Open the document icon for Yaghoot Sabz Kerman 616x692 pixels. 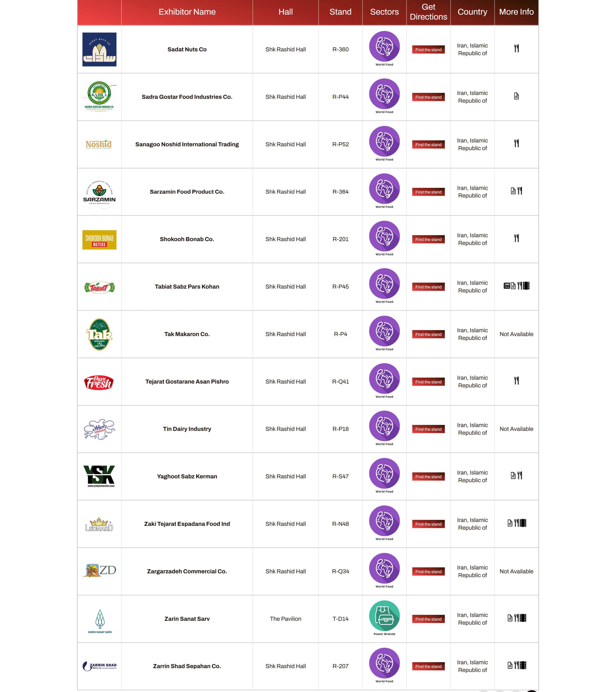(x=513, y=475)
